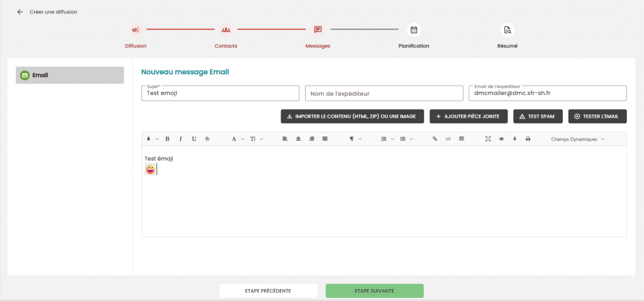This screenshot has width=644, height=301.
Task: Open the text color droplet tool
Action: pyautogui.click(x=148, y=139)
